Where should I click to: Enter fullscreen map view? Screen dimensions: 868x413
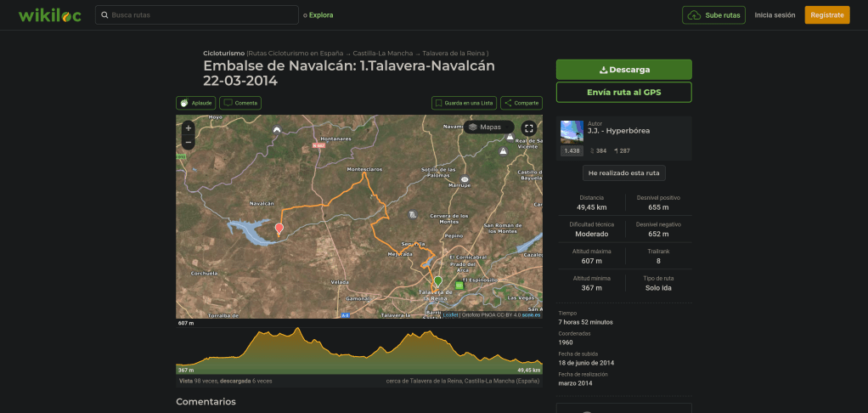tap(527, 127)
